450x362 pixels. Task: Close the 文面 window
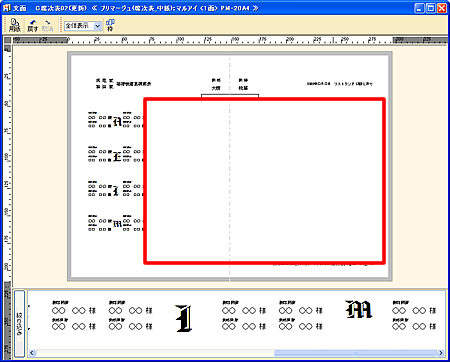[442, 8]
